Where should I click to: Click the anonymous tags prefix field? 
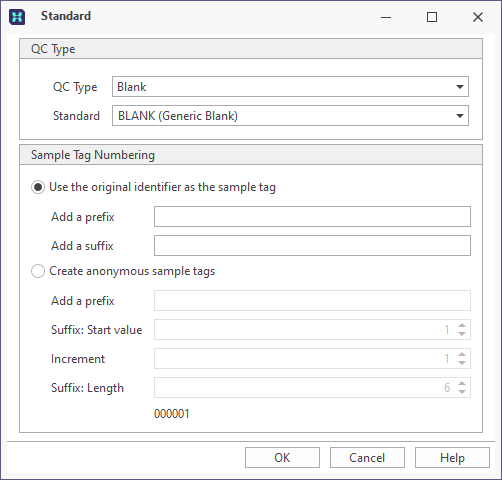click(312, 301)
